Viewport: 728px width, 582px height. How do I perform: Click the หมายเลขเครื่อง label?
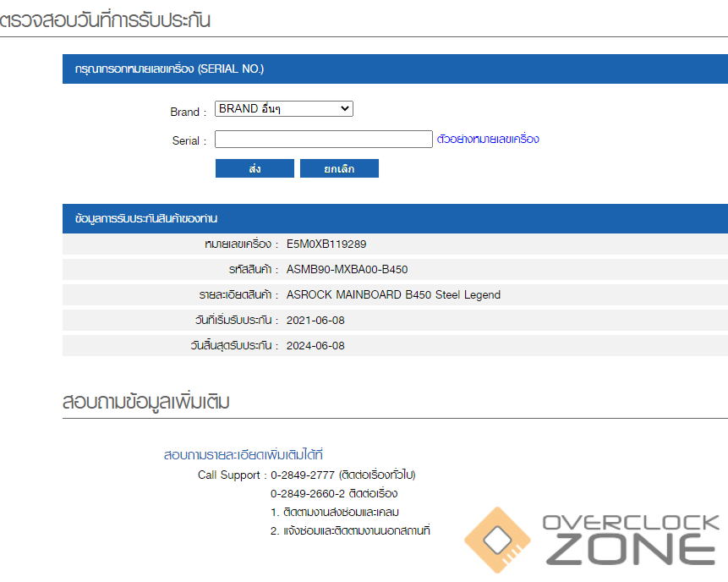[238, 244]
